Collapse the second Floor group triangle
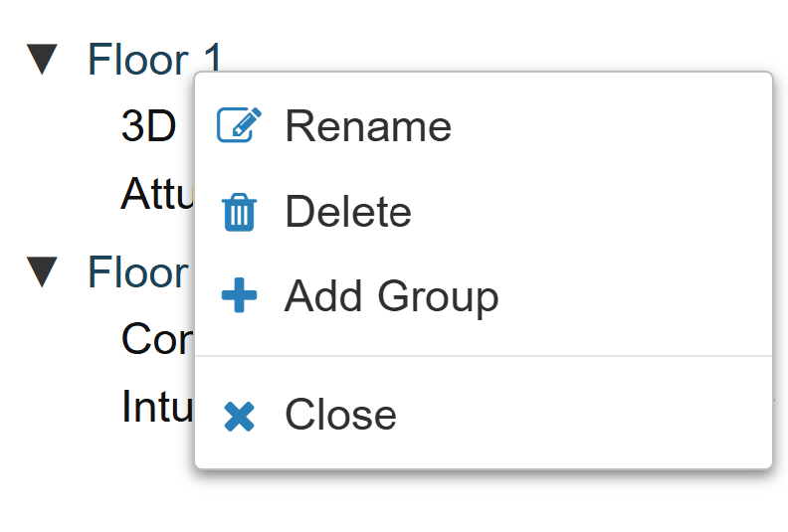Screen dimensions: 788x532 click(x=43, y=272)
